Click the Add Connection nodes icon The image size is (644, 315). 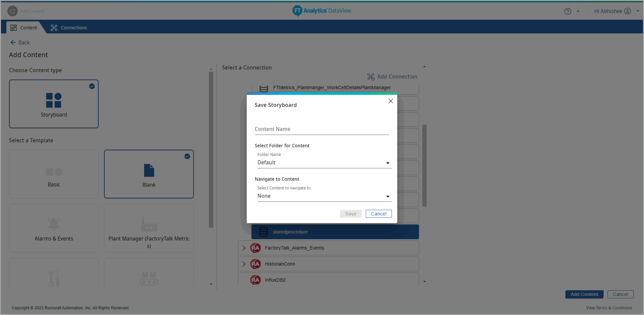tap(371, 77)
